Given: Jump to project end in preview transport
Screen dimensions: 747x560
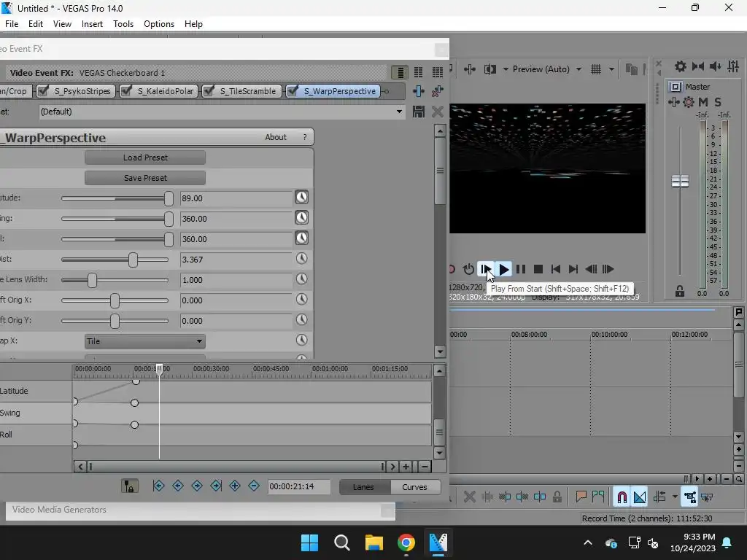Looking at the screenshot, I should pyautogui.click(x=573, y=270).
